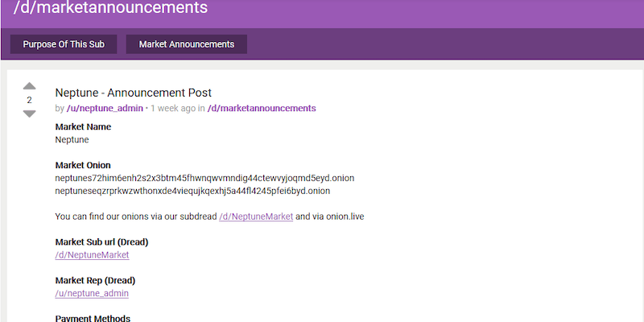644x322 pixels.
Task: Click the Market Sub url (Dread) heading
Action: tap(102, 242)
